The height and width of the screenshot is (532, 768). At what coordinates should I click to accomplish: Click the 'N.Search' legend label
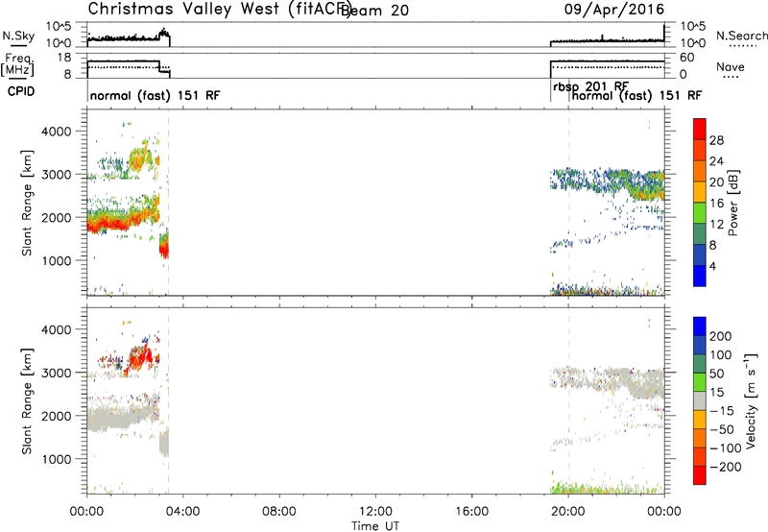point(741,36)
